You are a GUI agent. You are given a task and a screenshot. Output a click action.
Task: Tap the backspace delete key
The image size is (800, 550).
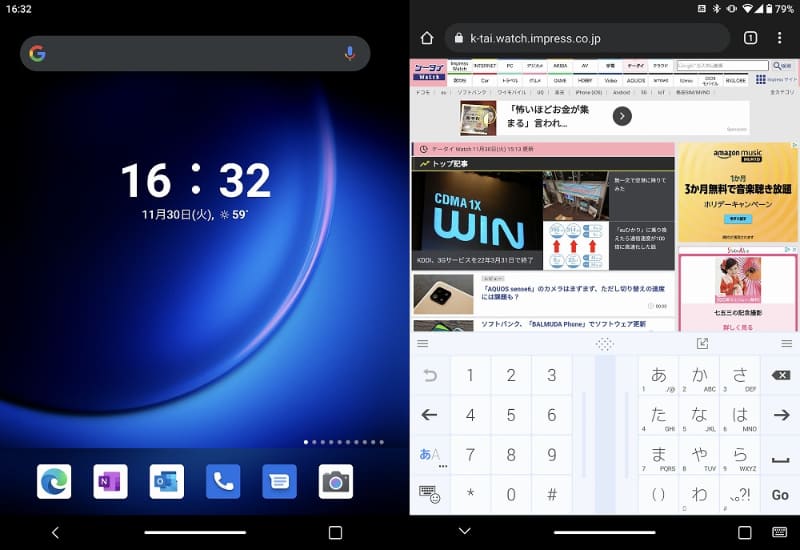pos(780,376)
